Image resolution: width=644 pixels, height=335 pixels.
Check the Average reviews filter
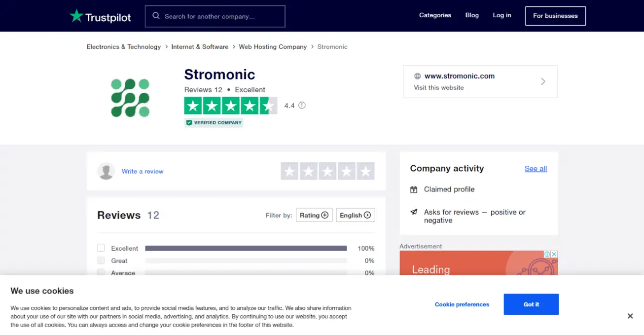(x=101, y=272)
